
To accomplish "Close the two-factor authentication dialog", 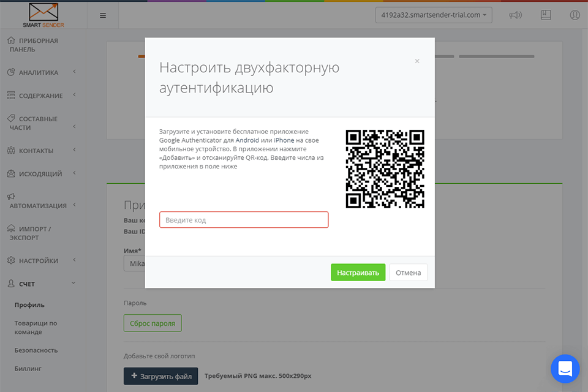I will tap(417, 61).
